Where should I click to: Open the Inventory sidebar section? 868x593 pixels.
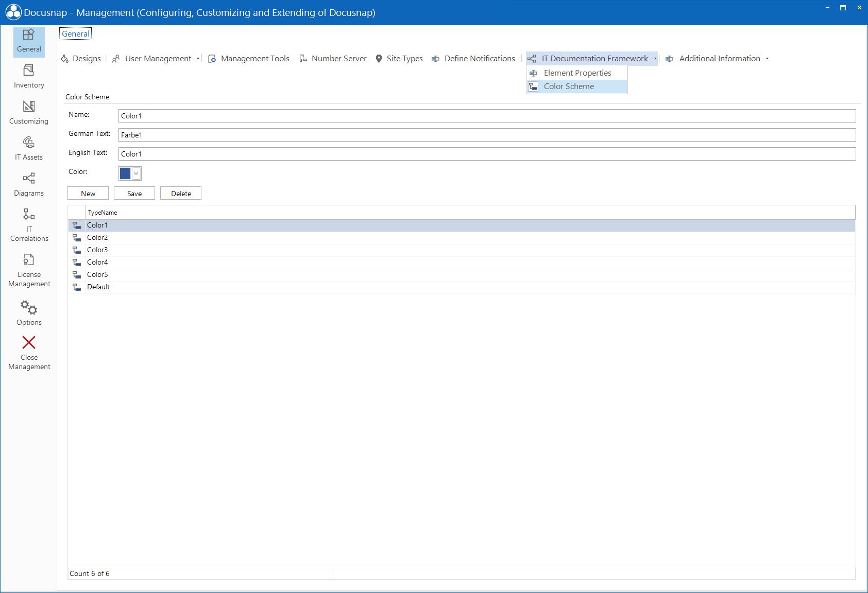(x=29, y=77)
